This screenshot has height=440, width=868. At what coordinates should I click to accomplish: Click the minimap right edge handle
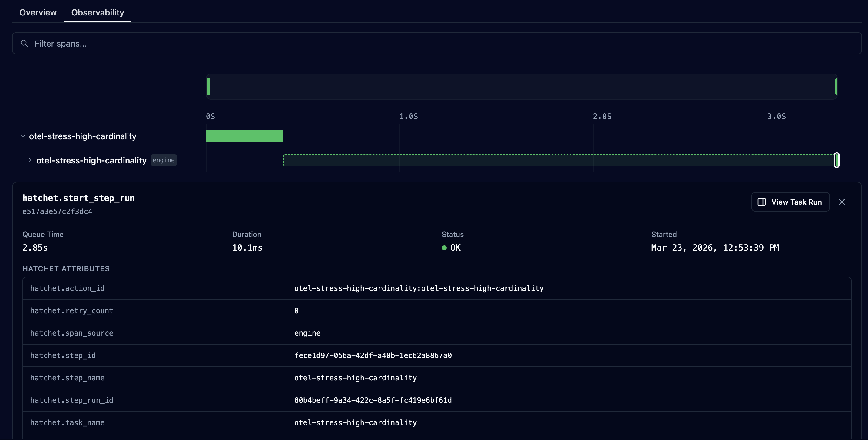pos(836,87)
